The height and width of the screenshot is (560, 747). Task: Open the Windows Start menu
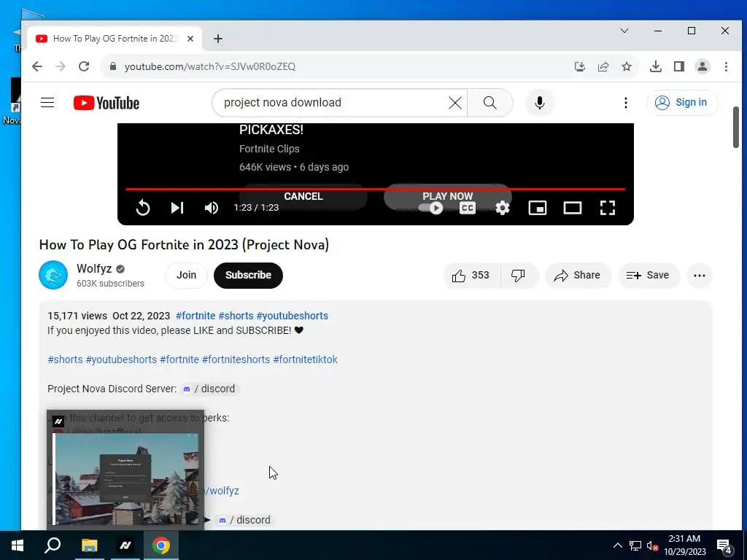click(x=18, y=545)
